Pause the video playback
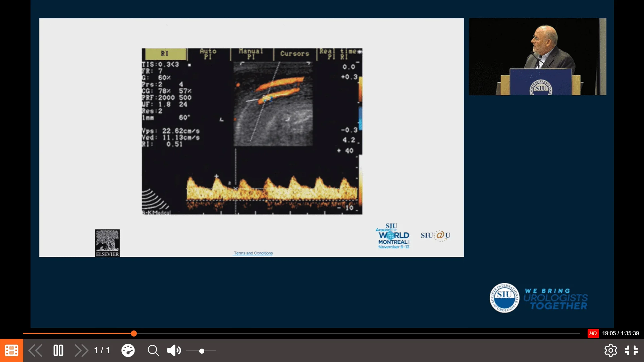This screenshot has width=644, height=362. pyautogui.click(x=58, y=351)
